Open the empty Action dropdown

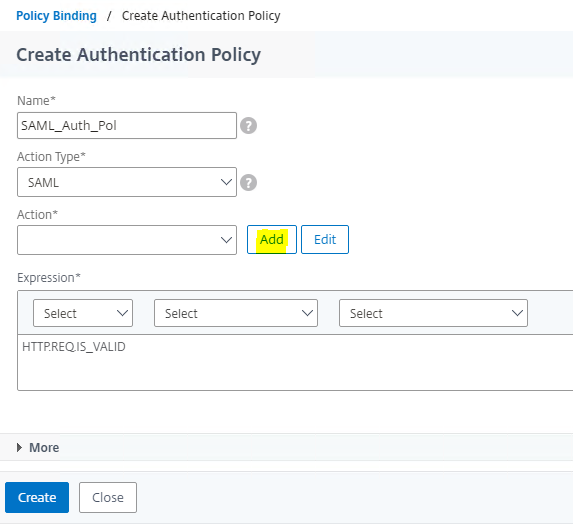coord(127,240)
